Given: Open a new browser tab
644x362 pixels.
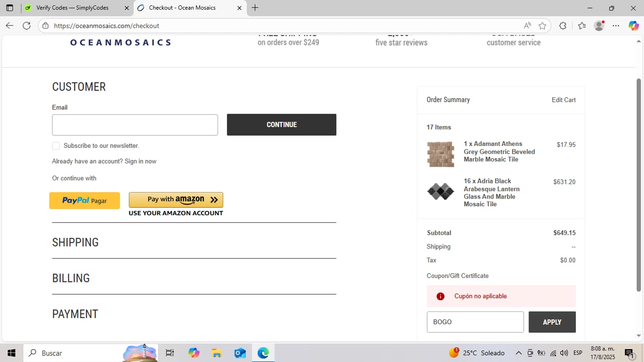Looking at the screenshot, I should (x=255, y=8).
